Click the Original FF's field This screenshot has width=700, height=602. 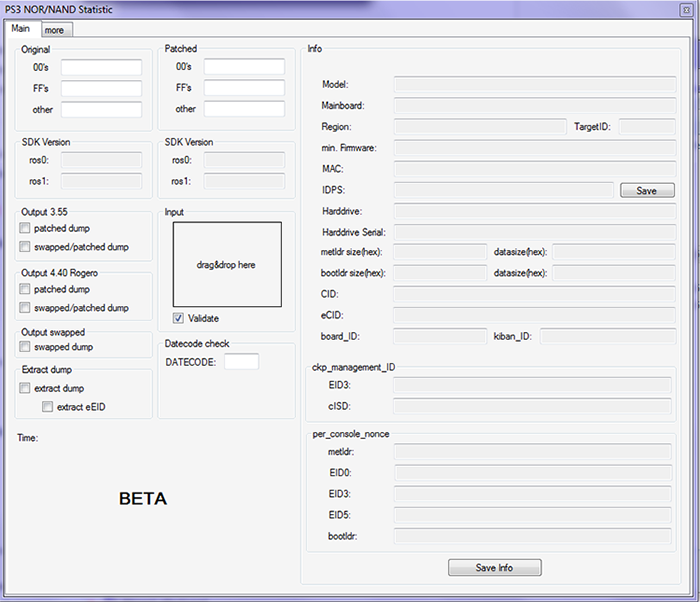click(101, 88)
